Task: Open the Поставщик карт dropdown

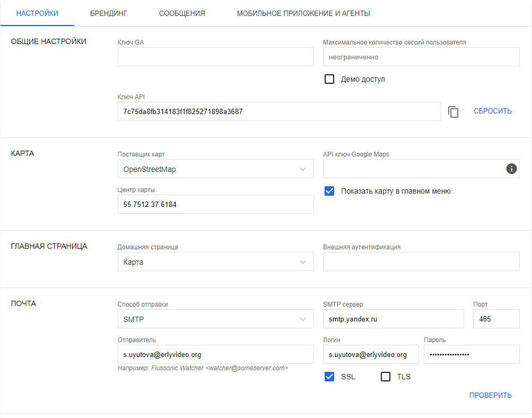Action: click(215, 169)
